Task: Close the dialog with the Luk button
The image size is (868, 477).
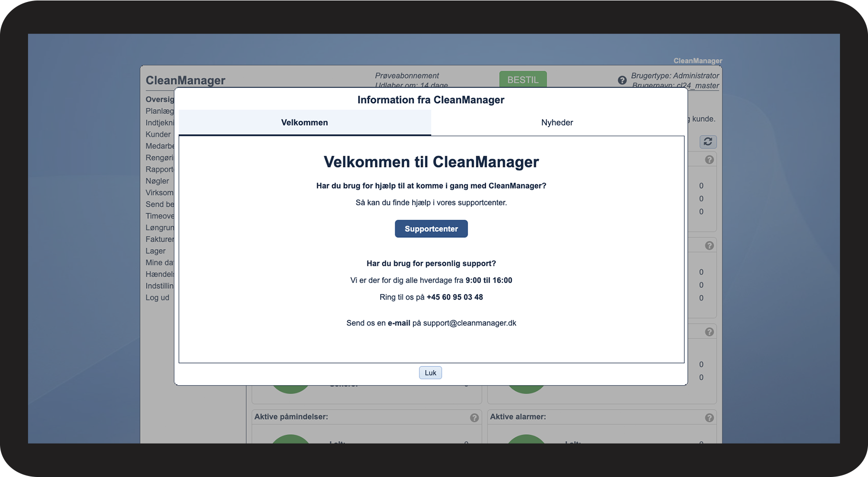Action: click(x=430, y=373)
